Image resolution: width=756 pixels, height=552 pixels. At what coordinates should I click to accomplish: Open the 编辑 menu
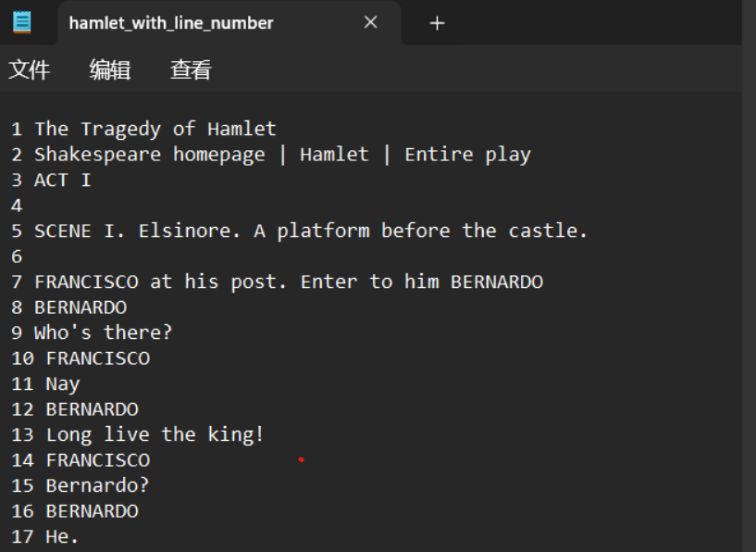(110, 70)
